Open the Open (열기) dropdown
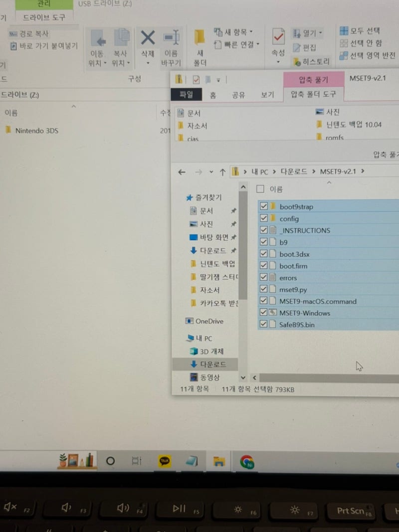The image size is (399, 532). point(307,33)
